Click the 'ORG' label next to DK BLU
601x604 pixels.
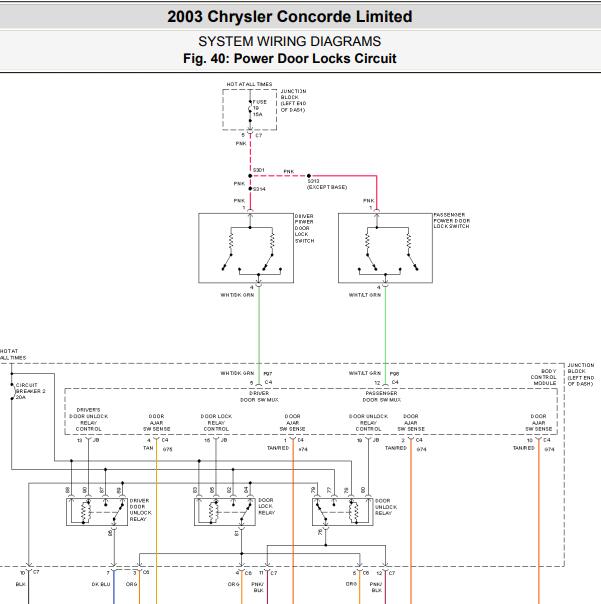(x=131, y=584)
